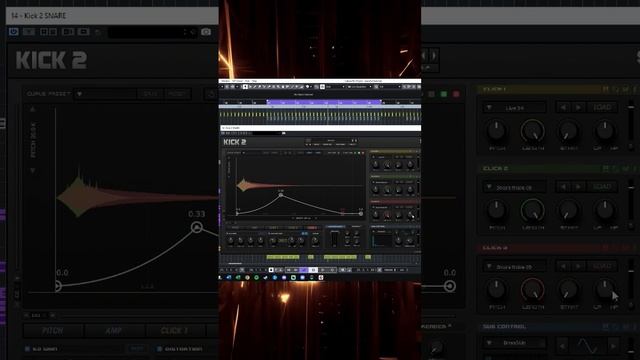Click the START knob in enlarged Click 3
This screenshot has width=640, height=360.
[x=568, y=290]
